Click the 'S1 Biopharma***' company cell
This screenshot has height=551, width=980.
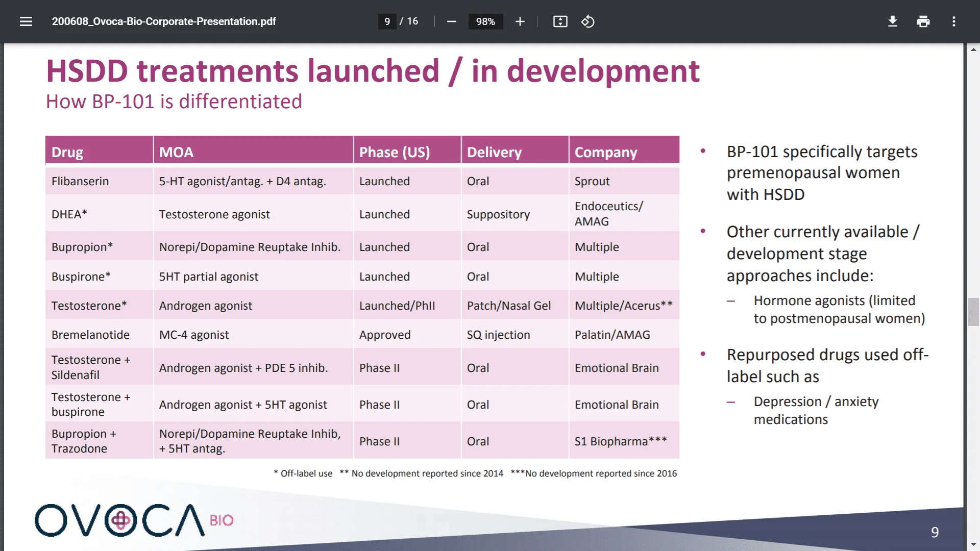(624, 441)
